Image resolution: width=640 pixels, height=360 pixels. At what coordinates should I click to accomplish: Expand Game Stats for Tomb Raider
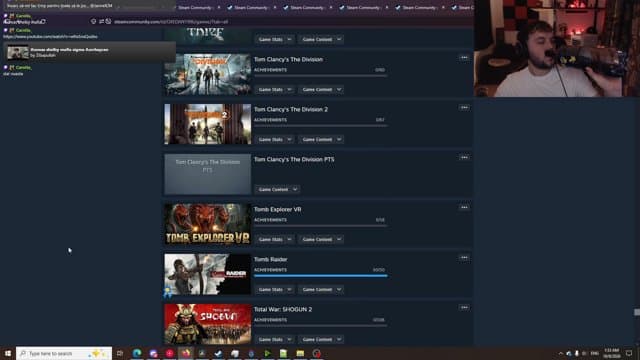click(x=274, y=289)
